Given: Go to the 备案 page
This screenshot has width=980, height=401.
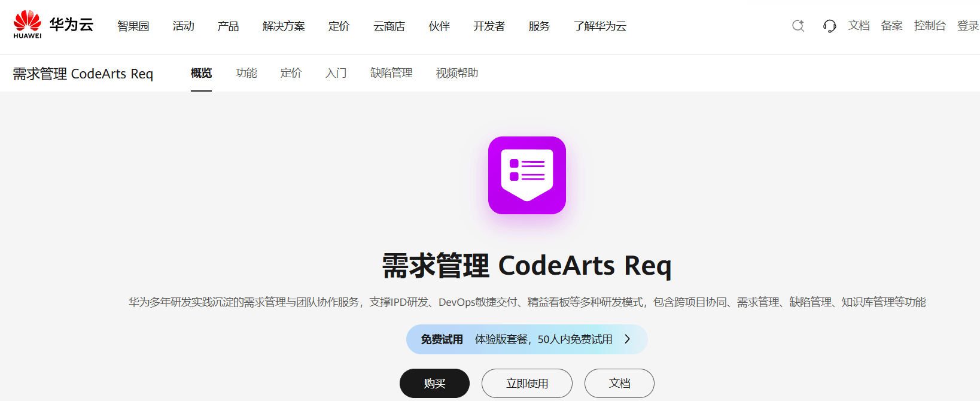Looking at the screenshot, I should pos(892,26).
